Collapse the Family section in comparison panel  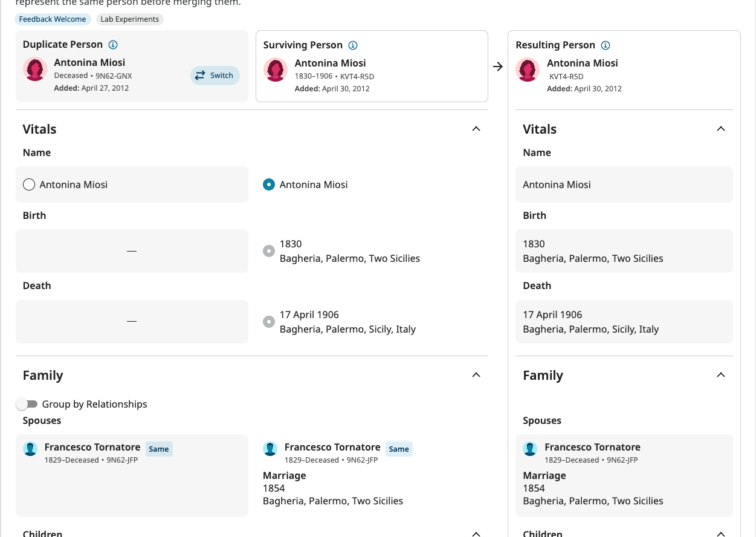[x=476, y=375]
